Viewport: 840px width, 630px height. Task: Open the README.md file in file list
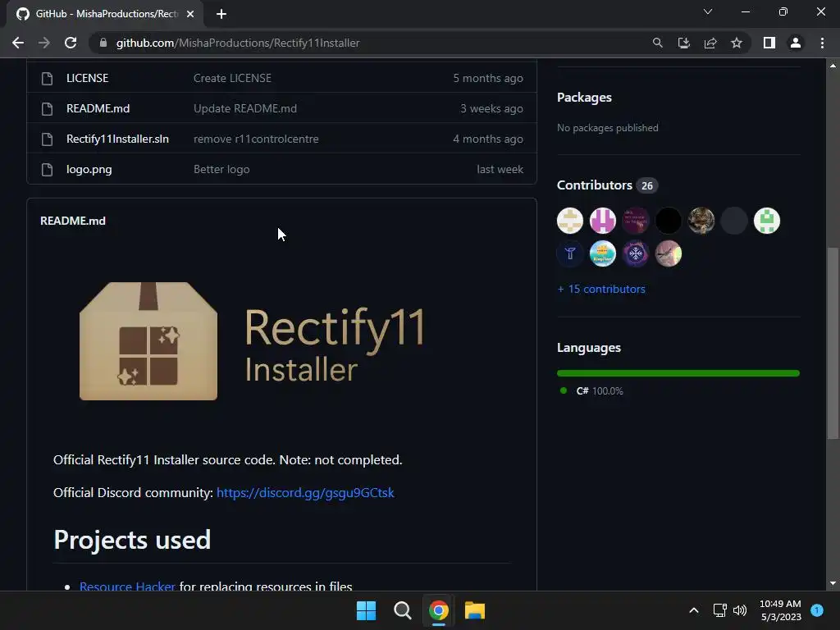pos(98,109)
